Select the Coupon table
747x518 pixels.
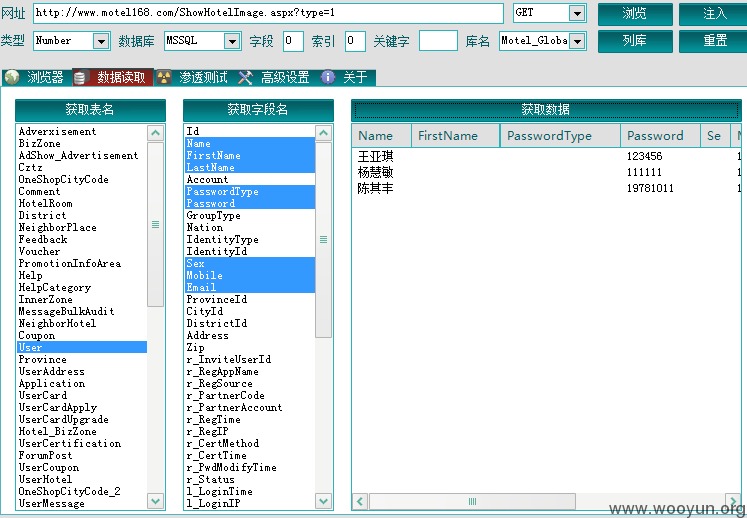click(x=81, y=335)
